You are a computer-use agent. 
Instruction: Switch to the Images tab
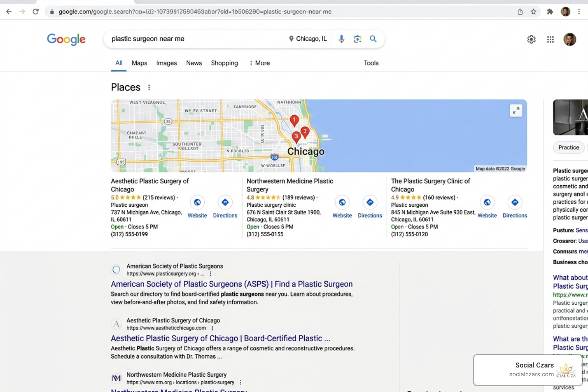click(x=167, y=63)
